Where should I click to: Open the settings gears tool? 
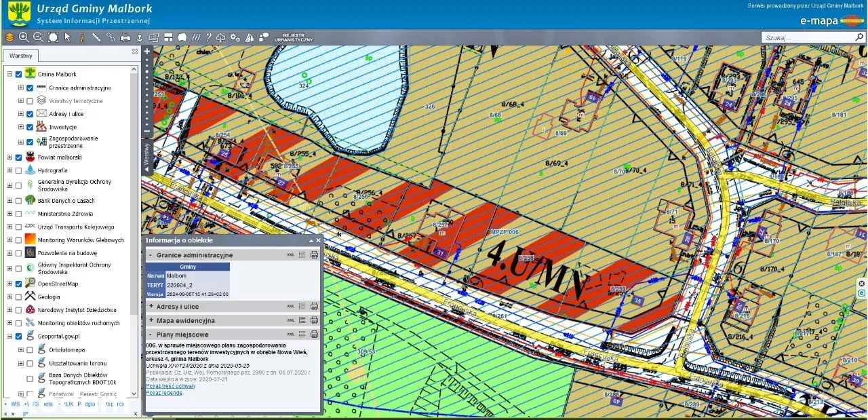235,37
